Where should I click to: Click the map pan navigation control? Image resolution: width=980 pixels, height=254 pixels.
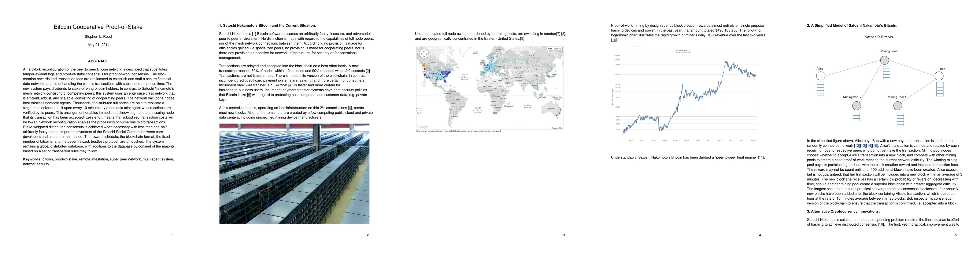pyautogui.click(x=424, y=54)
